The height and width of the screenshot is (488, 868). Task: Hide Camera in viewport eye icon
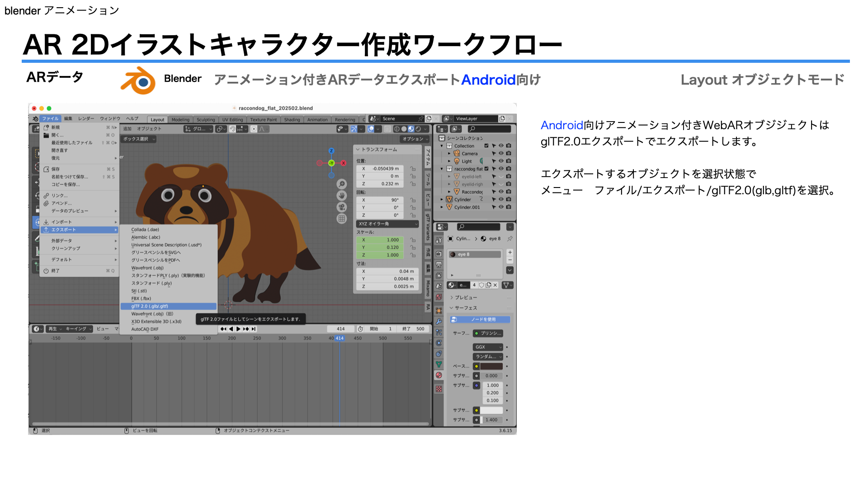(x=501, y=154)
